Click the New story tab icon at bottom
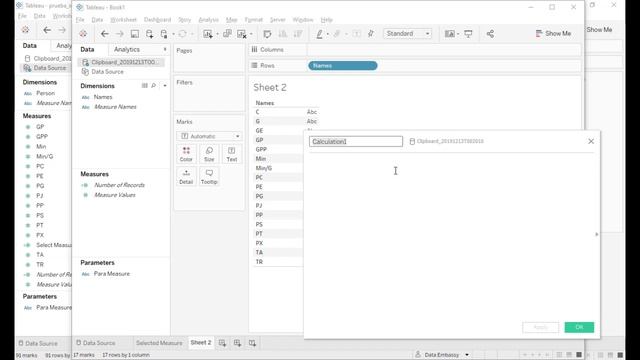This screenshot has height=360, width=640. click(252, 343)
